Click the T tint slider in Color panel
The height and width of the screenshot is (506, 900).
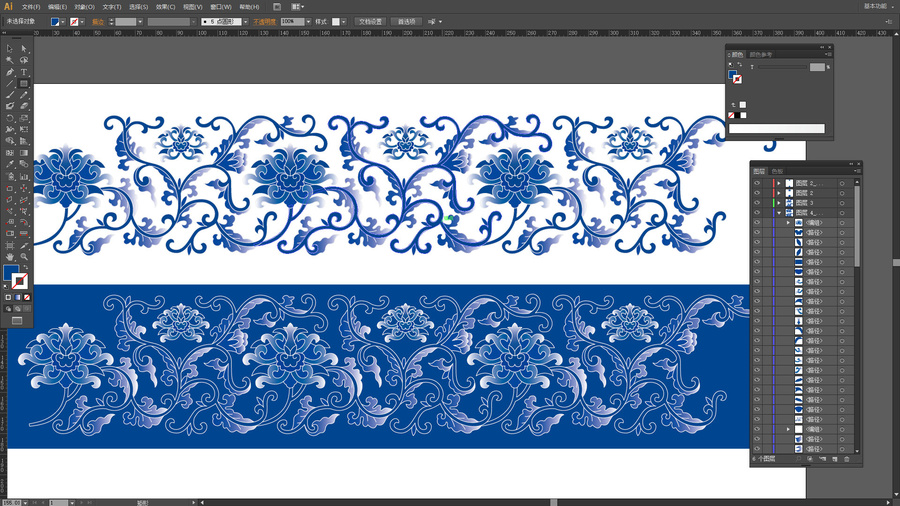[783, 67]
